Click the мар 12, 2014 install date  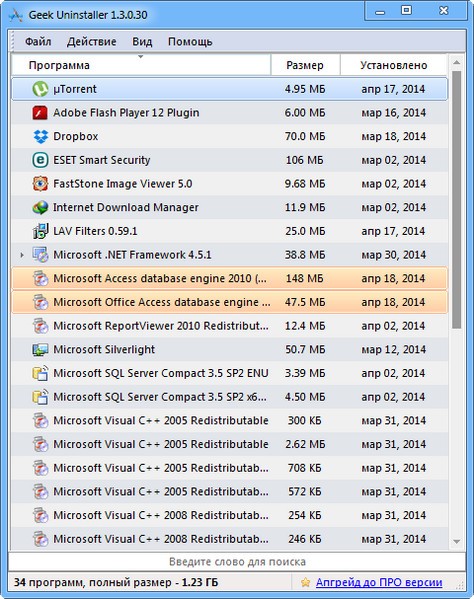[x=393, y=350]
